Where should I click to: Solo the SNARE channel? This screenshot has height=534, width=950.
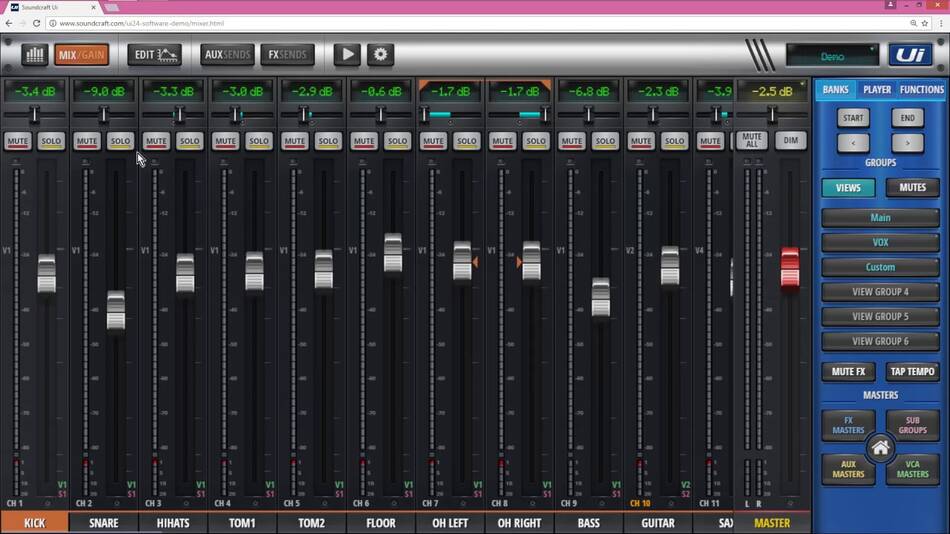click(120, 141)
